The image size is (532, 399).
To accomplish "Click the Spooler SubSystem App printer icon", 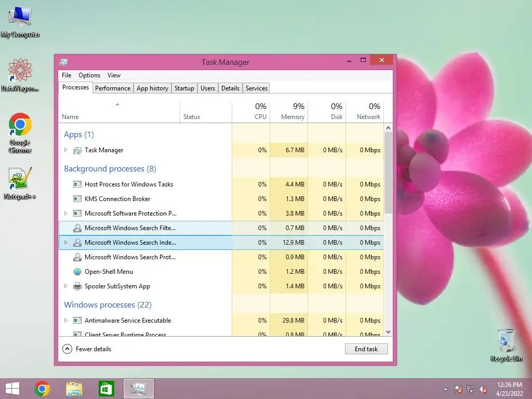I will coord(77,286).
